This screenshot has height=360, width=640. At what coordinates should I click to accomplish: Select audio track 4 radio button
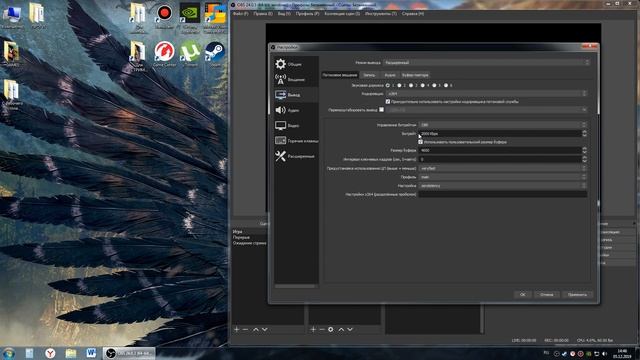pos(423,85)
